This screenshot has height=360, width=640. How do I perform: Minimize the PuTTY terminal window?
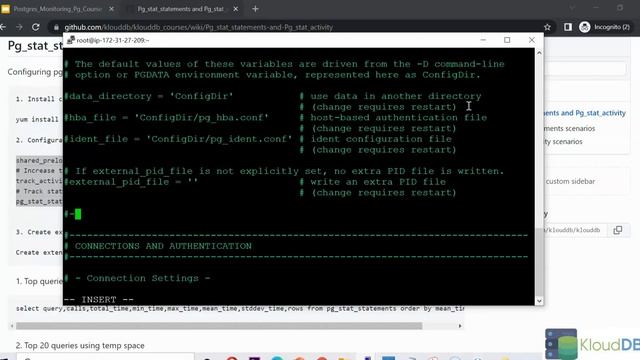[483, 40]
